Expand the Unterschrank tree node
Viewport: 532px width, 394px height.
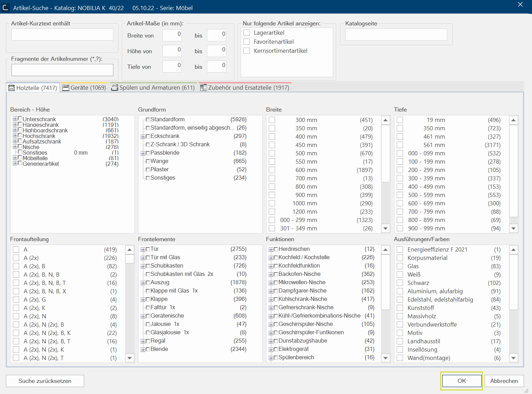point(15,119)
